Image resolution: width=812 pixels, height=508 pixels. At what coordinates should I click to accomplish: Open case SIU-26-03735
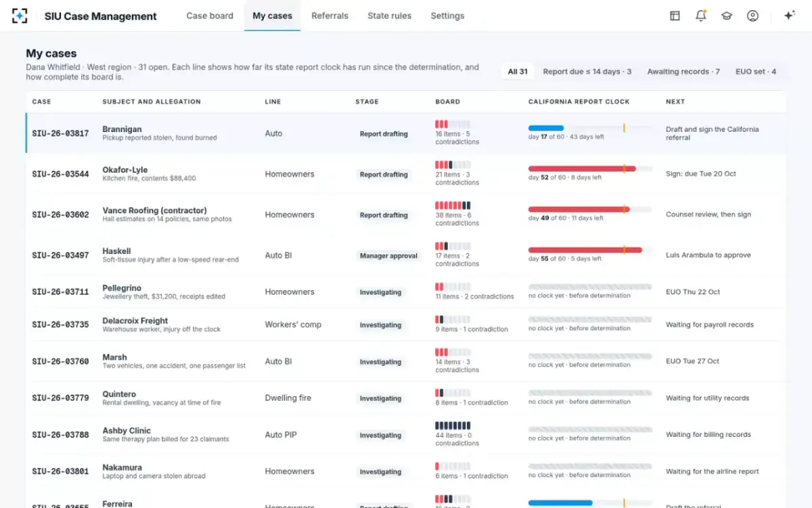pyautogui.click(x=60, y=324)
